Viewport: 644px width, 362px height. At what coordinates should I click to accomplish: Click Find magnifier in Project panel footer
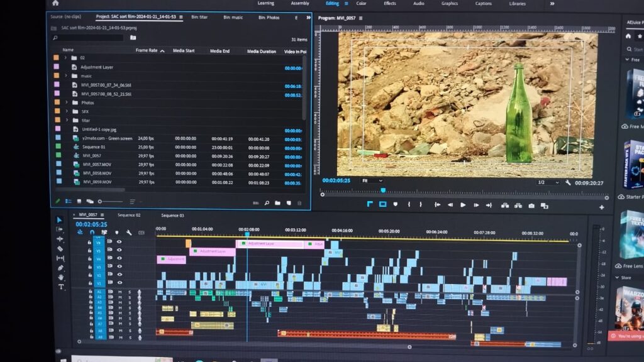click(x=267, y=203)
